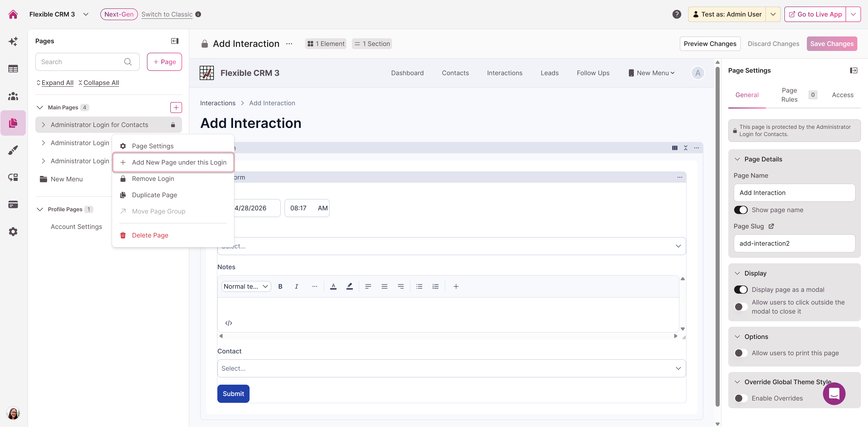The height and width of the screenshot is (427, 868).
Task: Collapse the Pages panel icon
Action: click(x=175, y=41)
